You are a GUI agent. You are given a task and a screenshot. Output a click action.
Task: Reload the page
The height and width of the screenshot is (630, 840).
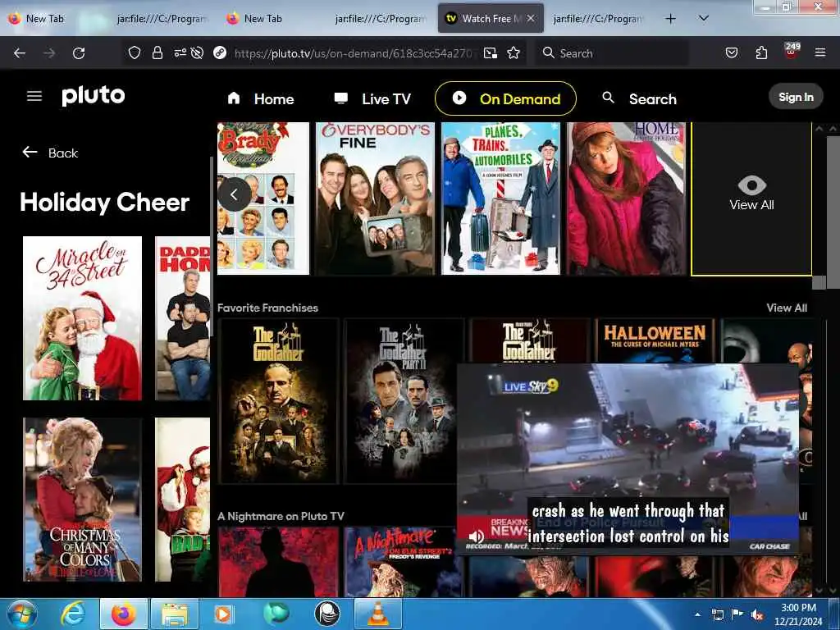click(79, 53)
